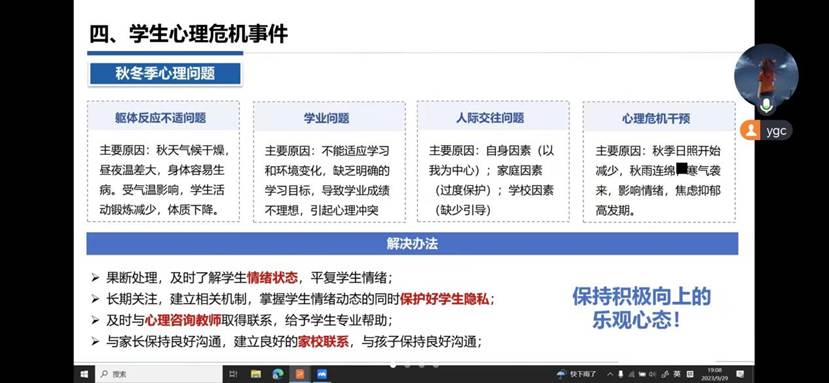
Task: Select the first slide page dot indicator
Action: click(x=393, y=365)
